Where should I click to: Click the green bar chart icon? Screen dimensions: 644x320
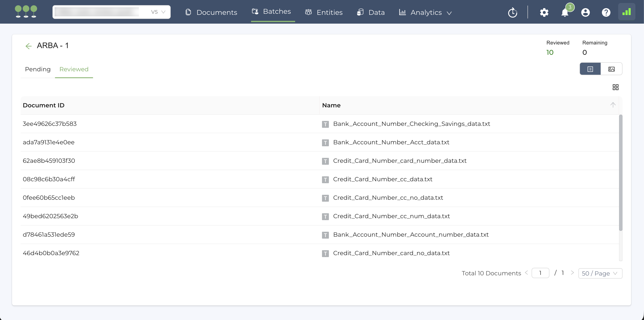[627, 12]
